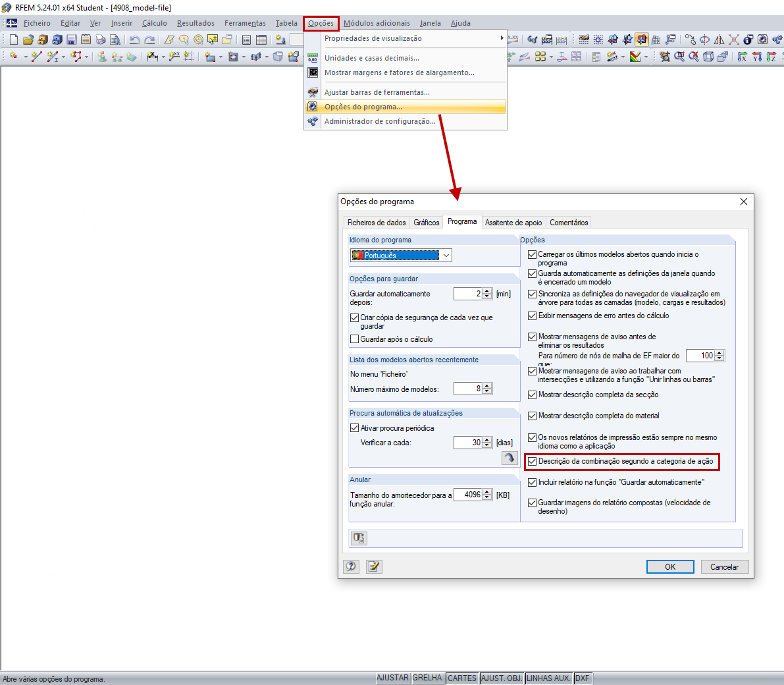This screenshot has width=784, height=685.
Task: Toggle GRELHA in status bar
Action: 427,678
